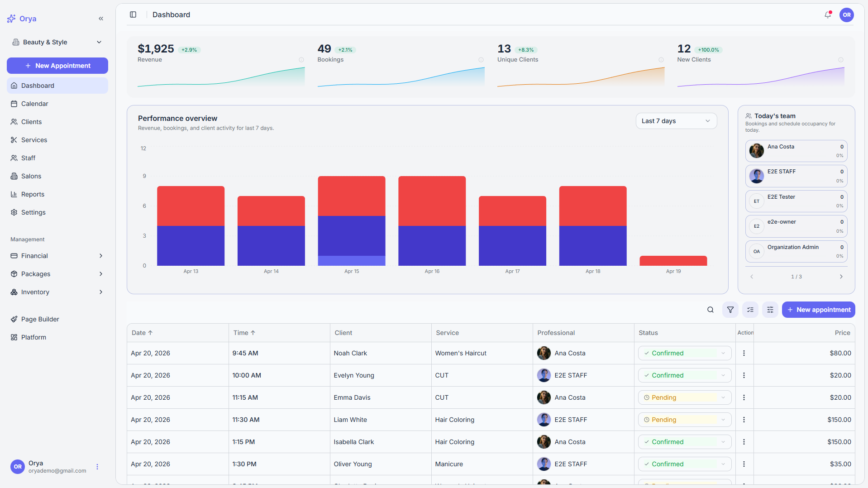Open the E2E STAFF team card

[796, 176]
